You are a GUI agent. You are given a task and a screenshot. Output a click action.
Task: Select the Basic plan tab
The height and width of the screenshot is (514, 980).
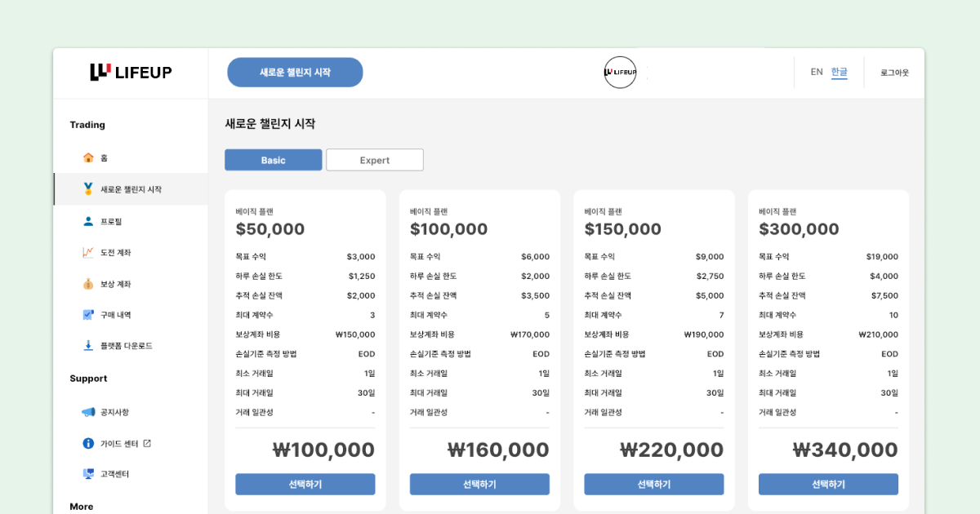274,160
